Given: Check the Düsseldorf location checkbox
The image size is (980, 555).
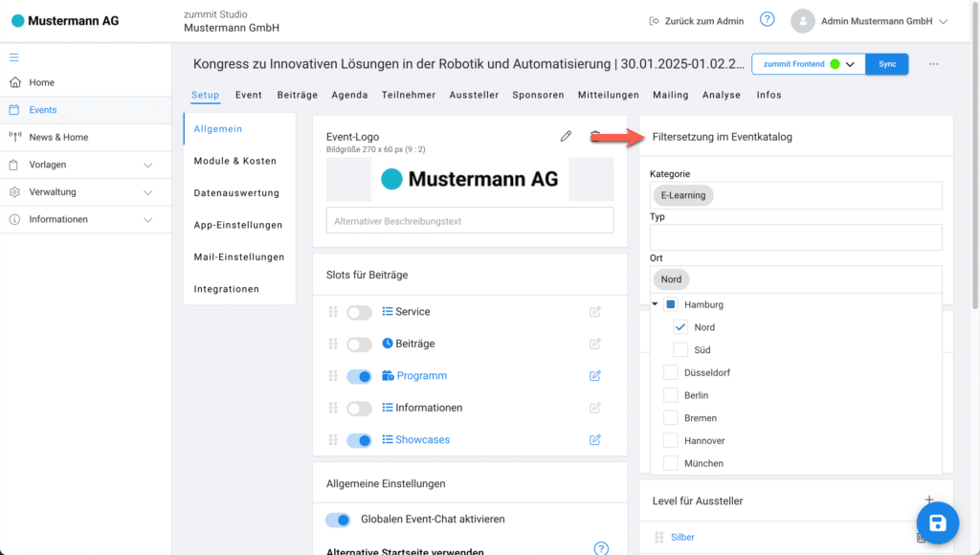Looking at the screenshot, I should pos(671,372).
